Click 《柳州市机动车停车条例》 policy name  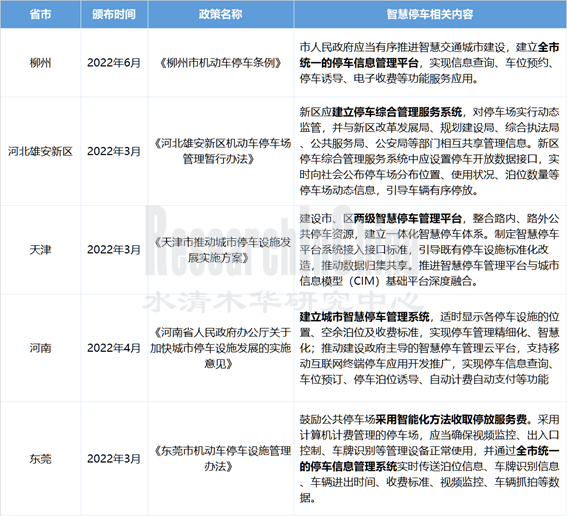point(221,63)
